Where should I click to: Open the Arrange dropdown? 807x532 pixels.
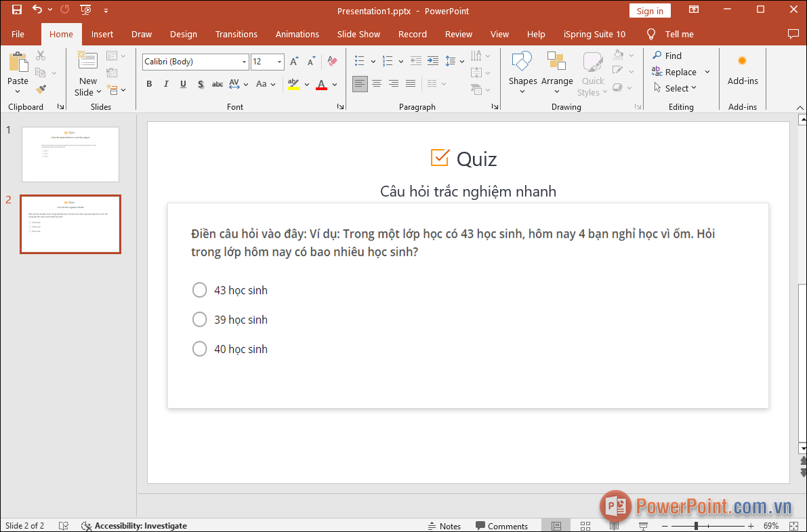(x=557, y=72)
